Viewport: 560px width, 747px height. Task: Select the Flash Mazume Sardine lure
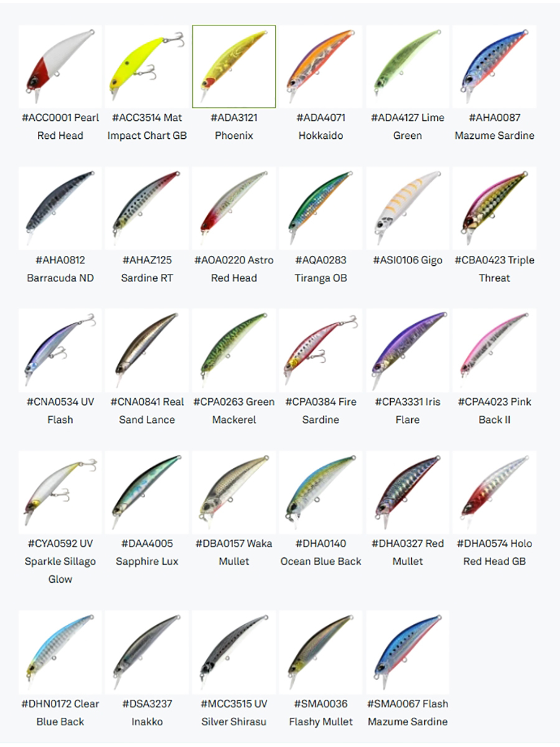click(408, 652)
